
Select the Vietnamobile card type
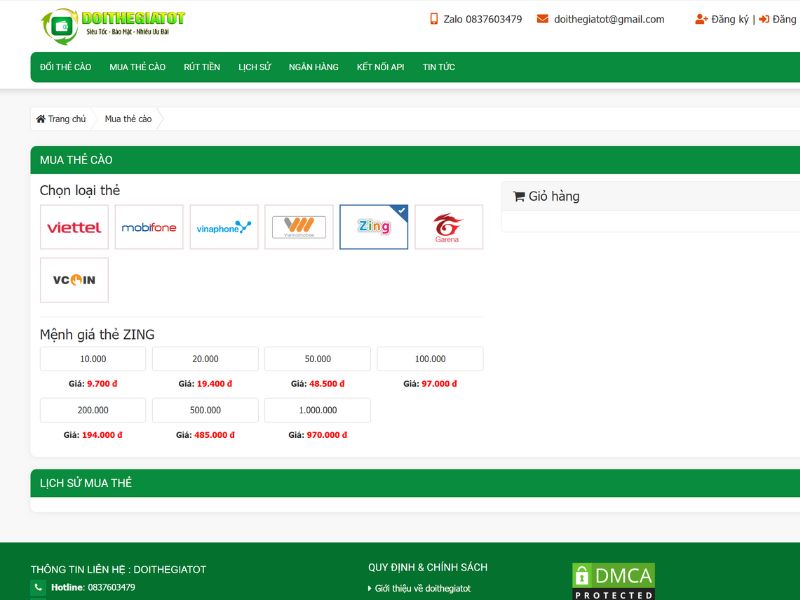299,227
